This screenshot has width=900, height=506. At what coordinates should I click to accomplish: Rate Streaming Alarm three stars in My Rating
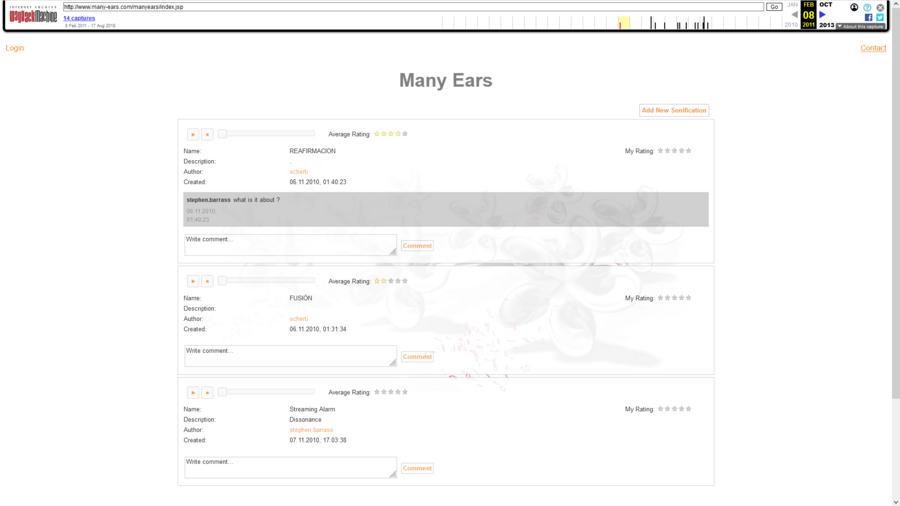point(674,409)
